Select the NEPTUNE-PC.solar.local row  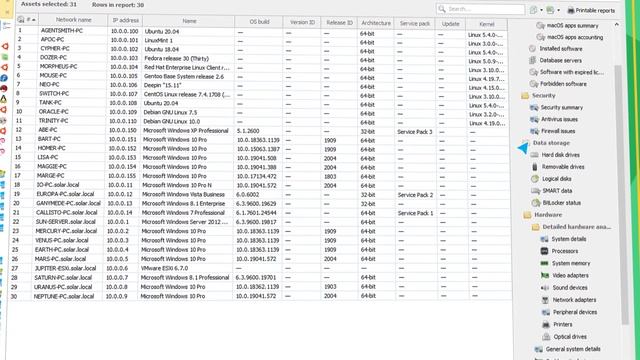pyautogui.click(x=261, y=296)
